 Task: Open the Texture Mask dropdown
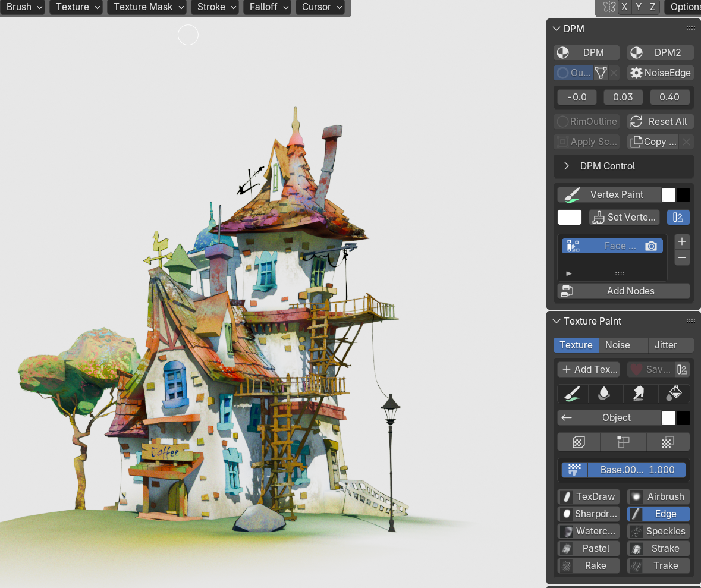[x=148, y=7]
